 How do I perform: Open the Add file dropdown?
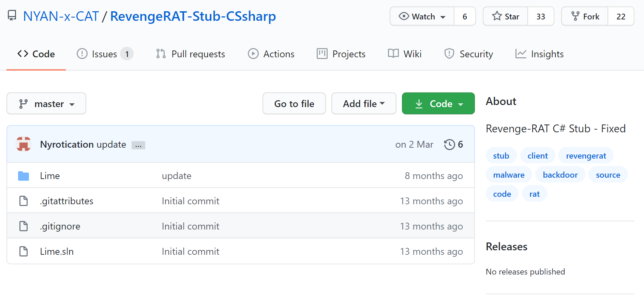364,104
